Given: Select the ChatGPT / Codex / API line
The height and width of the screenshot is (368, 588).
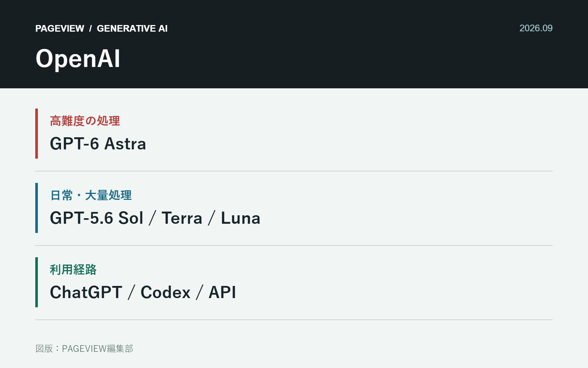Looking at the screenshot, I should [x=143, y=293].
